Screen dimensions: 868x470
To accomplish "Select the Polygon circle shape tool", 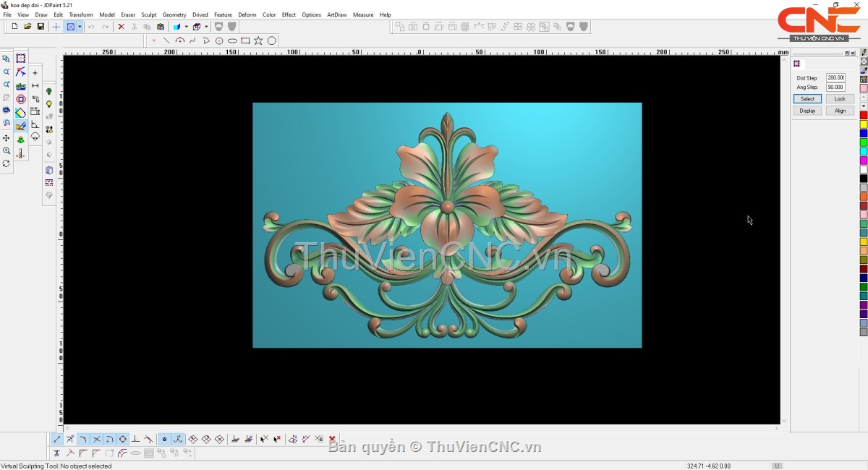I will 272,40.
